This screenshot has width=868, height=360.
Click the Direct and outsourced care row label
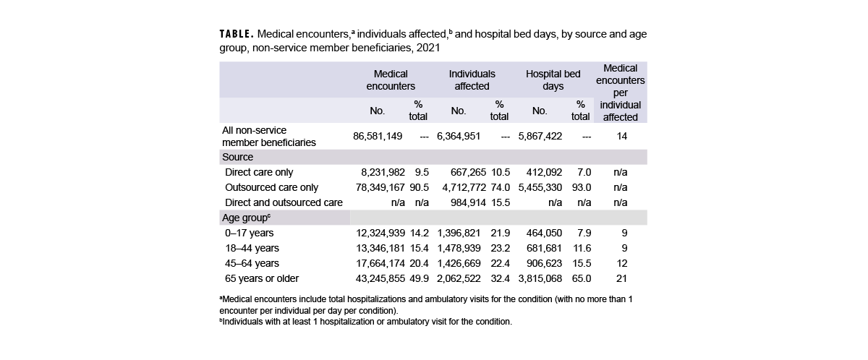coord(284,203)
